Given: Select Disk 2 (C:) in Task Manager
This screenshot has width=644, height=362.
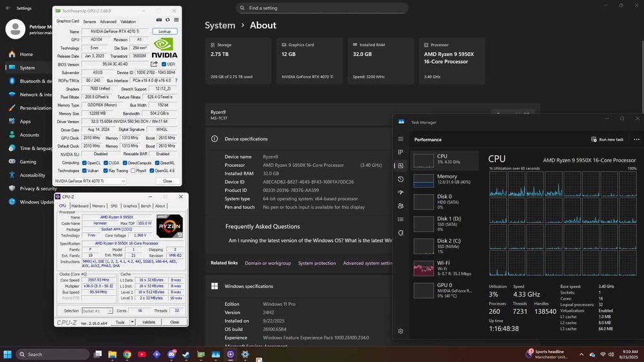Looking at the screenshot, I should pos(444,245).
